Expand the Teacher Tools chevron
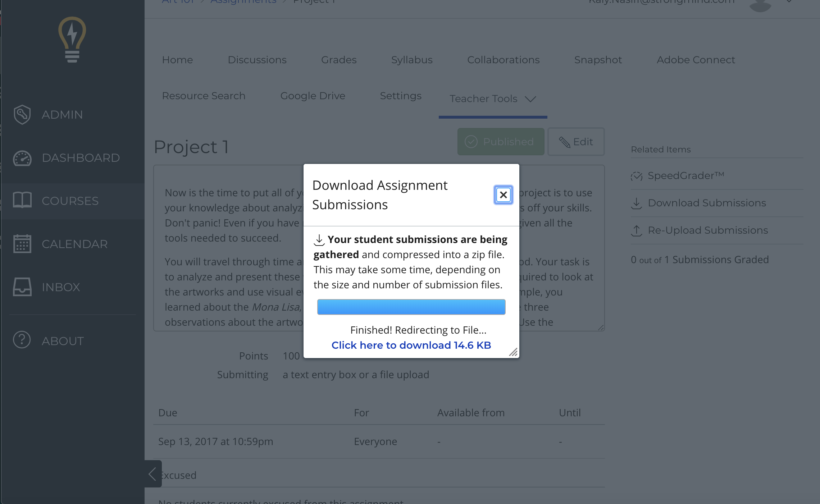The height and width of the screenshot is (504, 820). [x=530, y=99]
